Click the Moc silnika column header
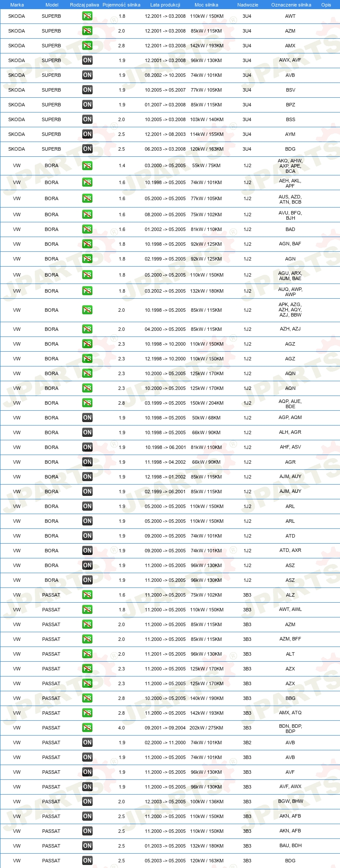 point(207,5)
